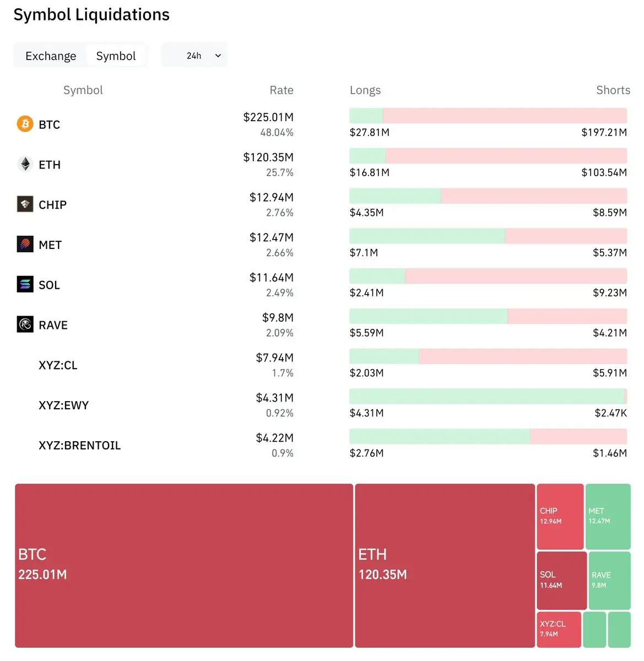Click the Solana logo icon

(25, 285)
